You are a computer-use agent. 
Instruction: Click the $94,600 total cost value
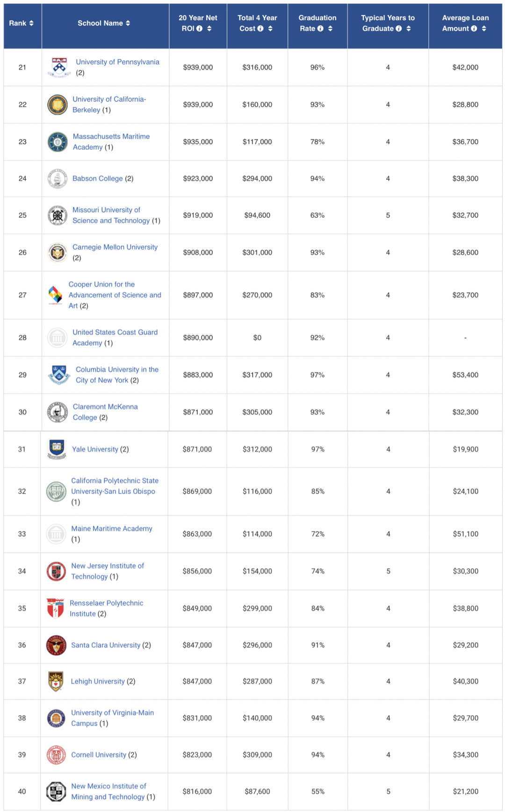[x=257, y=215]
